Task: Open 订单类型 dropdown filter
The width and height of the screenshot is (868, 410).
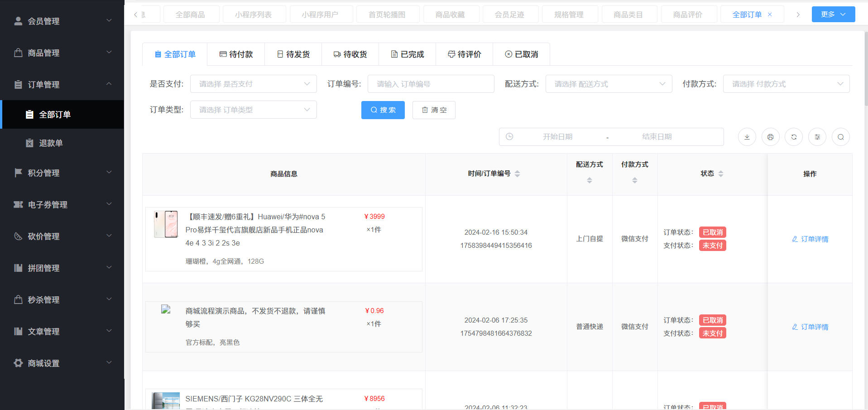Action: (254, 110)
